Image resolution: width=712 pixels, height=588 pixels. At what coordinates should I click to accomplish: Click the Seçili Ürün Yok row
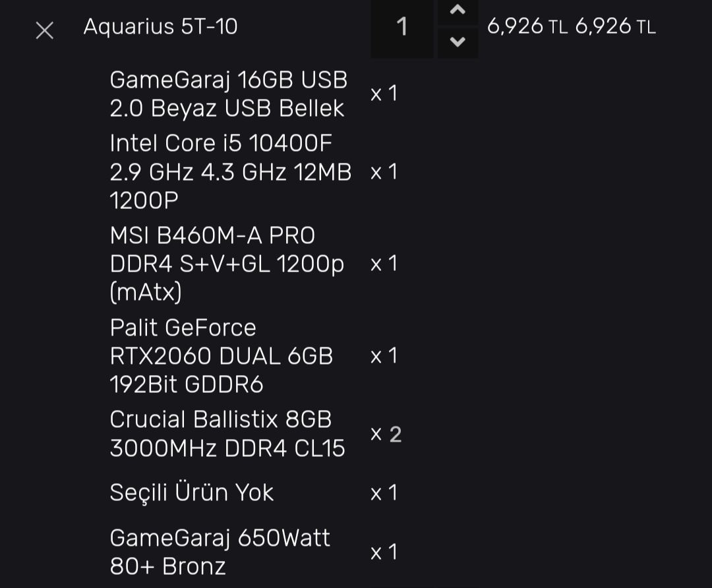(191, 492)
